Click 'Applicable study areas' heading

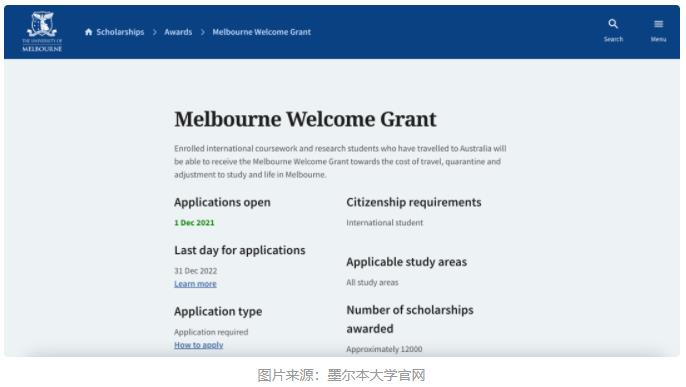point(406,262)
